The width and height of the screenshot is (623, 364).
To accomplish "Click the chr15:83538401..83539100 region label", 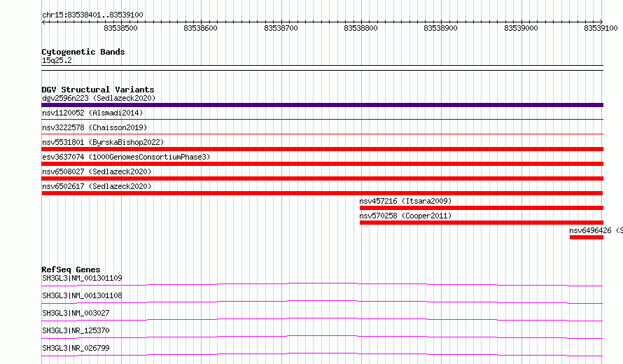I will point(92,15).
